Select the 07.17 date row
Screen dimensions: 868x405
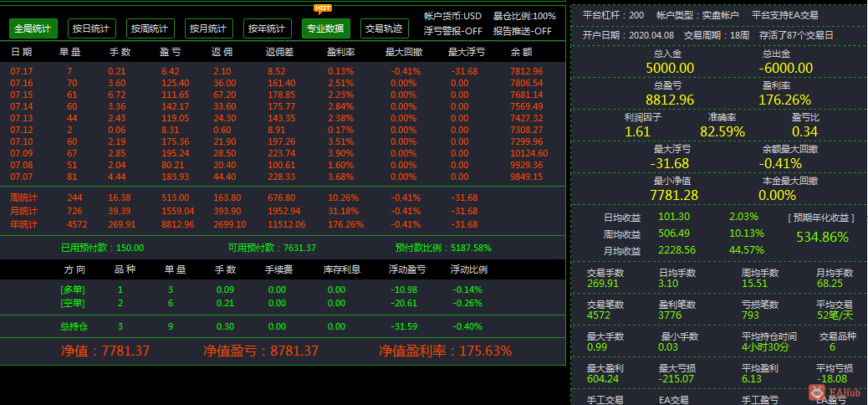(x=283, y=71)
